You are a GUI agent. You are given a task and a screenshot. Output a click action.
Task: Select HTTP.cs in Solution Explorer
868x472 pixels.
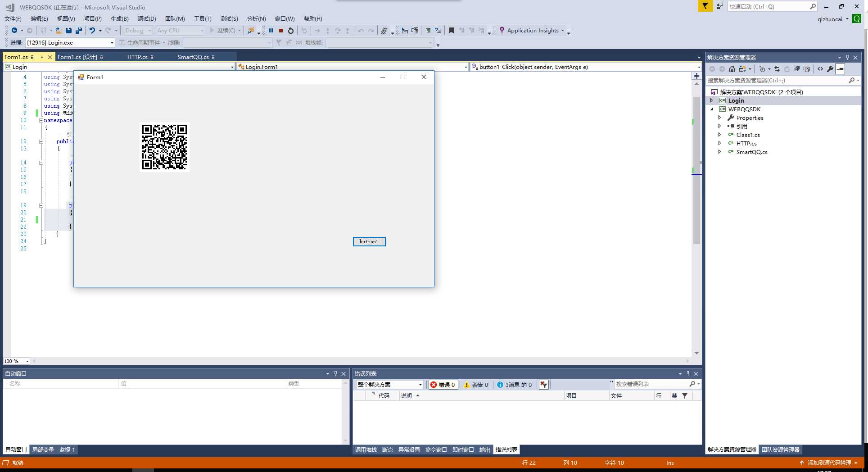tap(746, 143)
